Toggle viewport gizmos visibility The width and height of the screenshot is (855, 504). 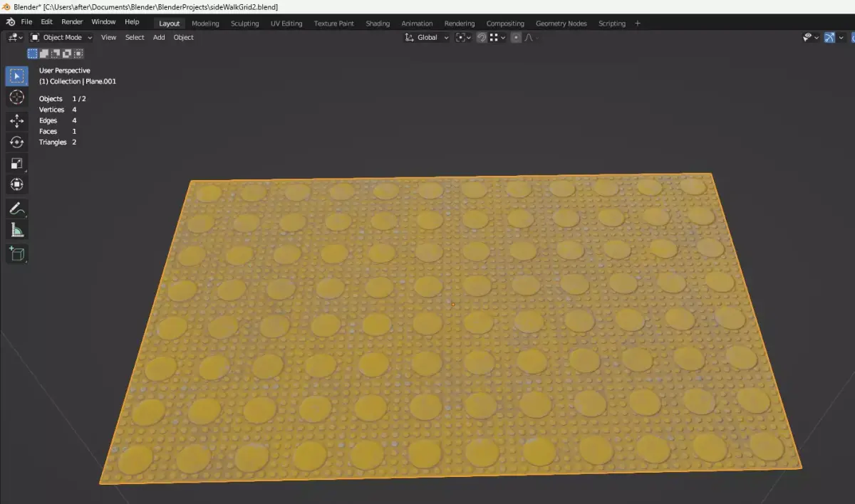[829, 38]
